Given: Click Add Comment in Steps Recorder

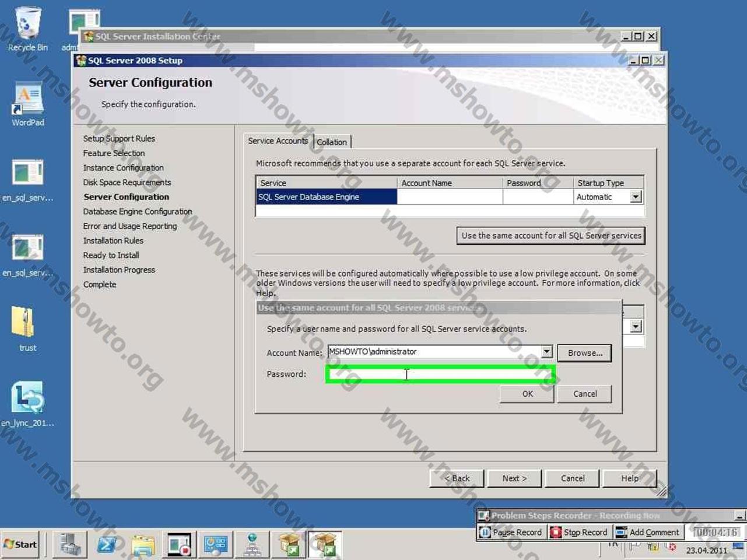Looking at the screenshot, I should pyautogui.click(x=648, y=532).
